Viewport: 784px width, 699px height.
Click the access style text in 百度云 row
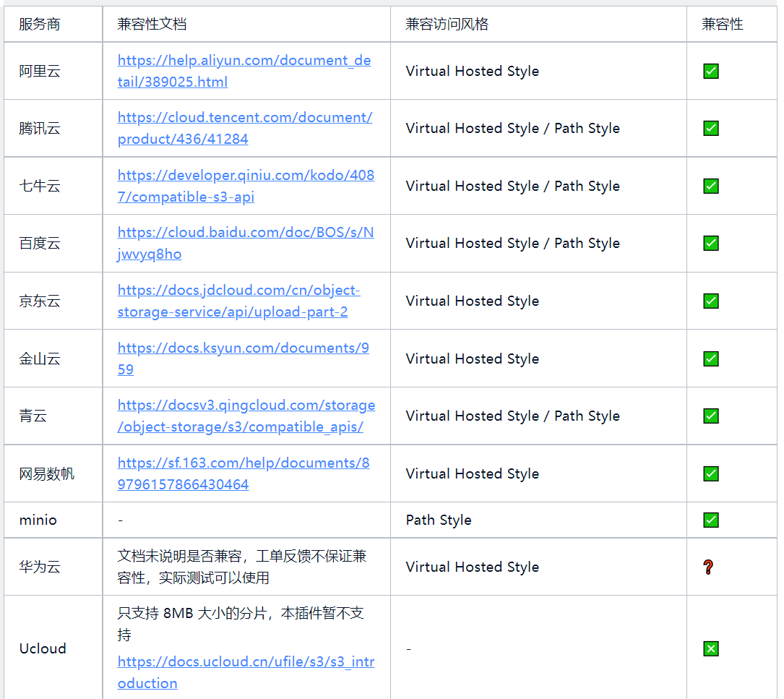coord(512,243)
